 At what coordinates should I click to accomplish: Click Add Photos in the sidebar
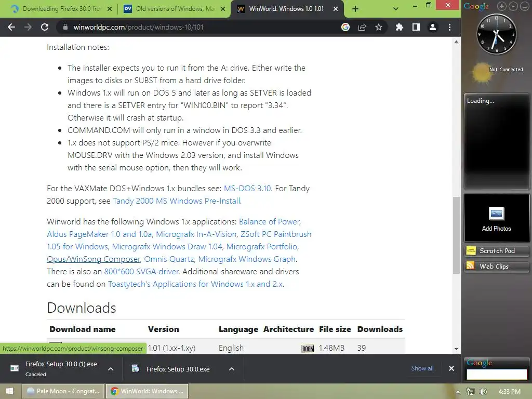(496, 218)
